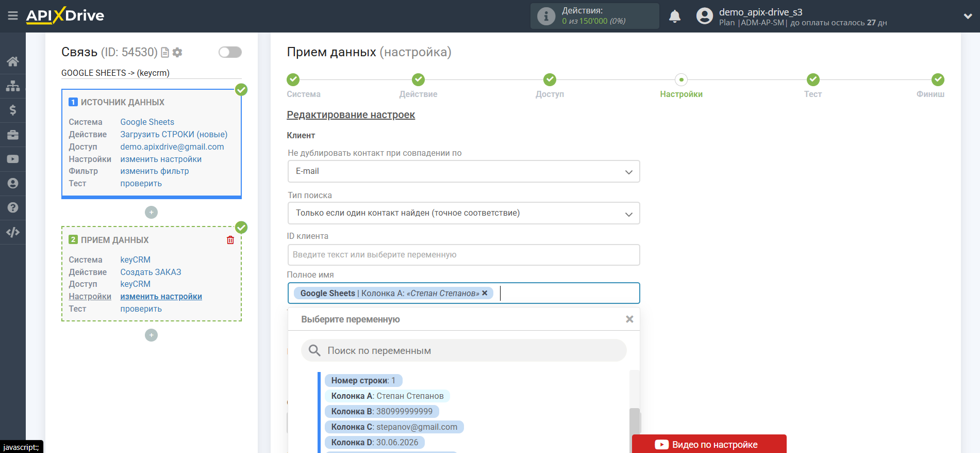
Task: Click the ID клиента input field
Action: coord(463,255)
